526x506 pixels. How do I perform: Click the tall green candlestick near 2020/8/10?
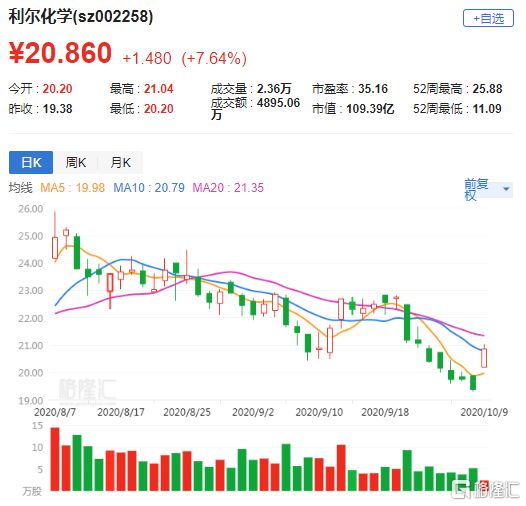pos(77,252)
